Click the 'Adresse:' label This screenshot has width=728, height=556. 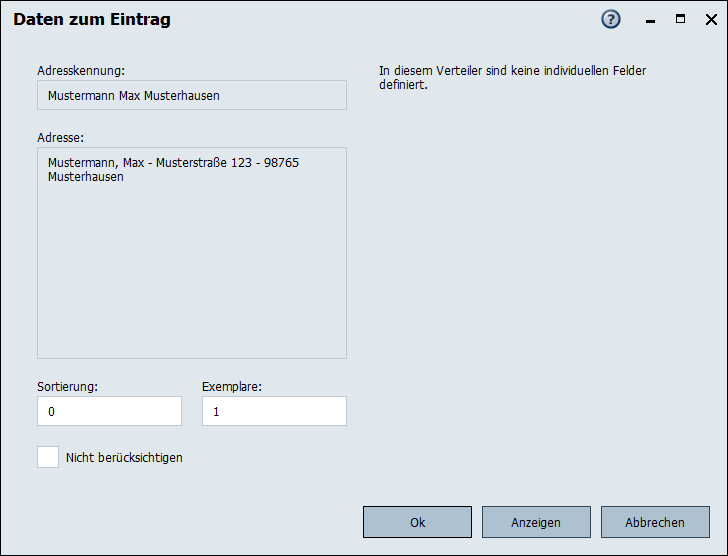tap(60, 137)
